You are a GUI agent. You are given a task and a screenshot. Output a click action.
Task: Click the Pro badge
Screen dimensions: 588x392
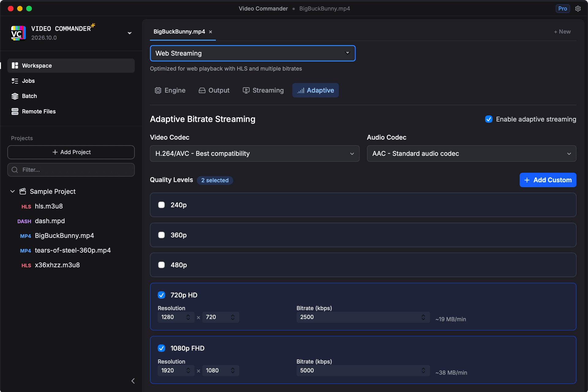point(562,9)
